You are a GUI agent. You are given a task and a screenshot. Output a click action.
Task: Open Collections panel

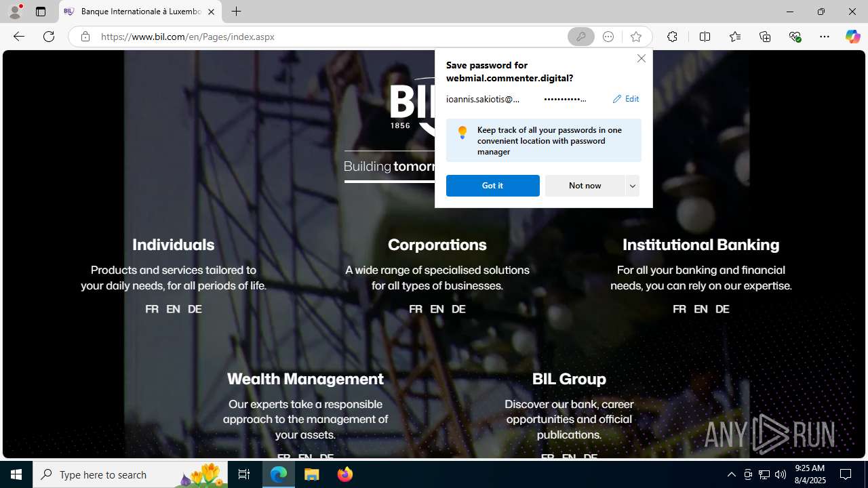click(x=765, y=37)
